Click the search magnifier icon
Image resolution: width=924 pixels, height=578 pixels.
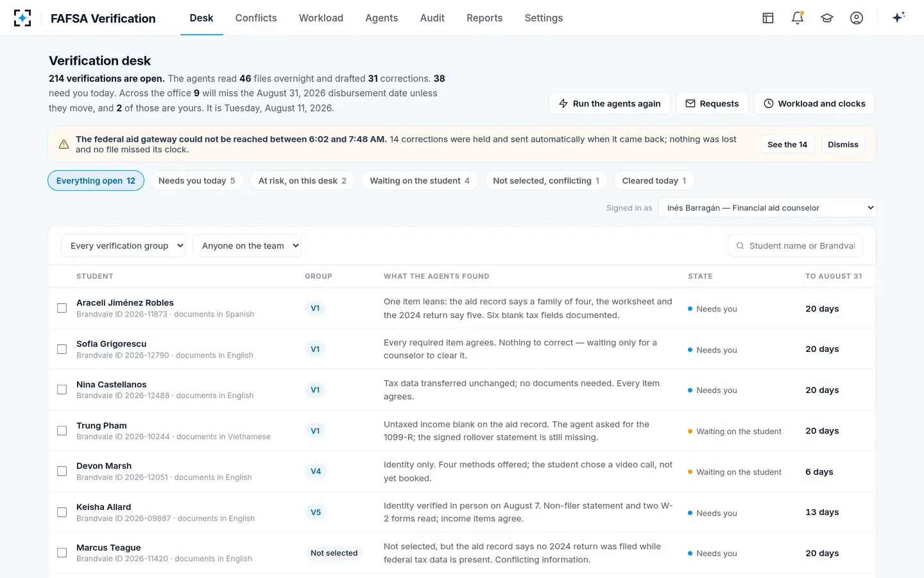(740, 246)
